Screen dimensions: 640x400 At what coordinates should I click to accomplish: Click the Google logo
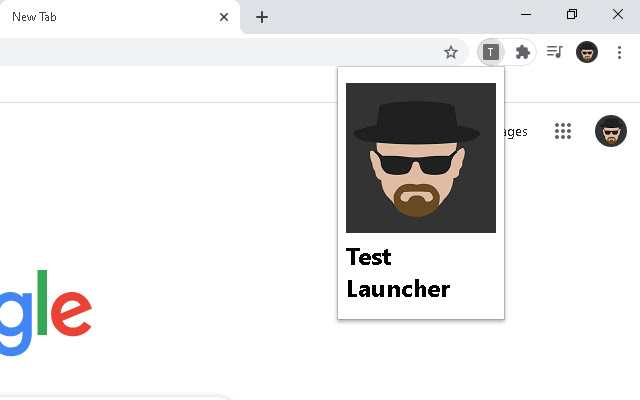point(46,312)
